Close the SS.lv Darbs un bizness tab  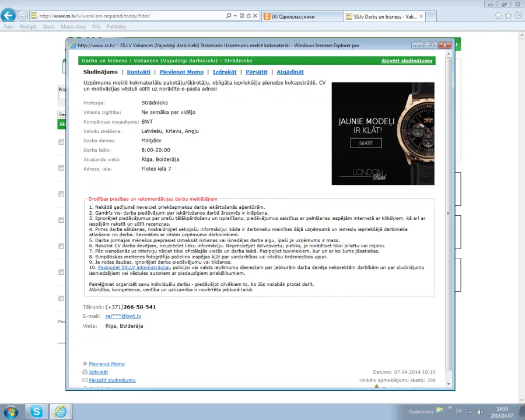(x=421, y=16)
